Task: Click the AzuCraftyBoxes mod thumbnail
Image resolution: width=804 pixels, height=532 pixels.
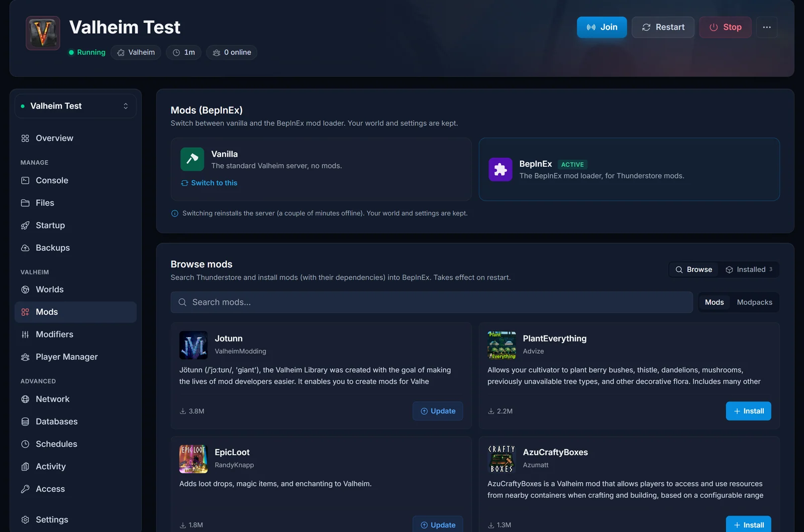Action: [x=501, y=459]
